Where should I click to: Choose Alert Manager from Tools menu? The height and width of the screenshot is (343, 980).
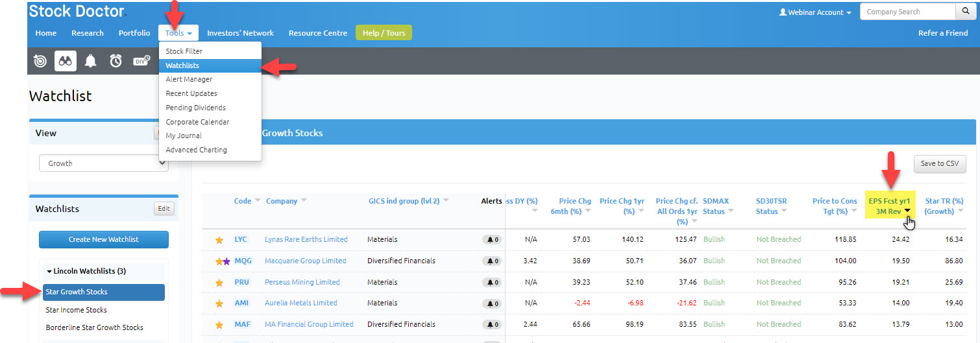click(x=210, y=79)
